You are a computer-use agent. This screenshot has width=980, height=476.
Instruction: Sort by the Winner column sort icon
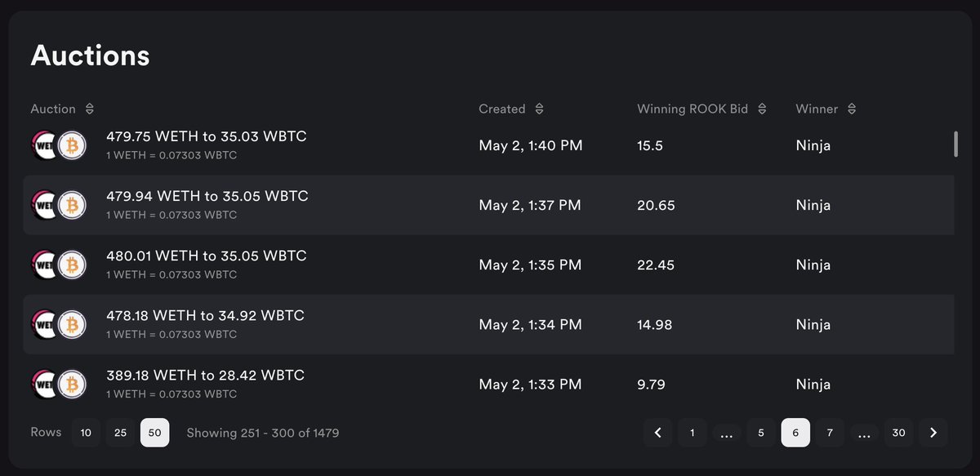(852, 109)
